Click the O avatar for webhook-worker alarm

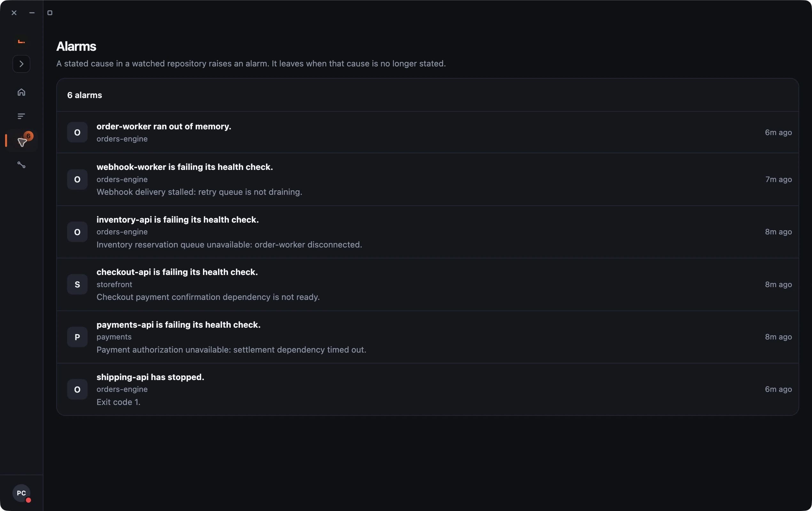77,179
